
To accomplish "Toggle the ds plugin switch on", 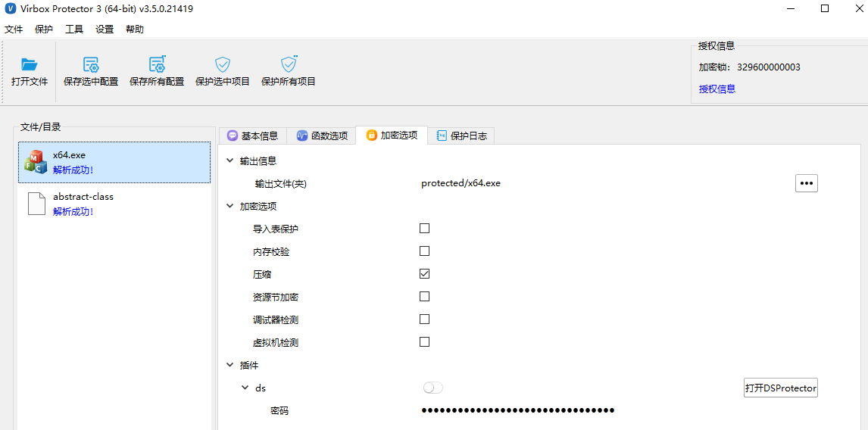I will pyautogui.click(x=433, y=388).
